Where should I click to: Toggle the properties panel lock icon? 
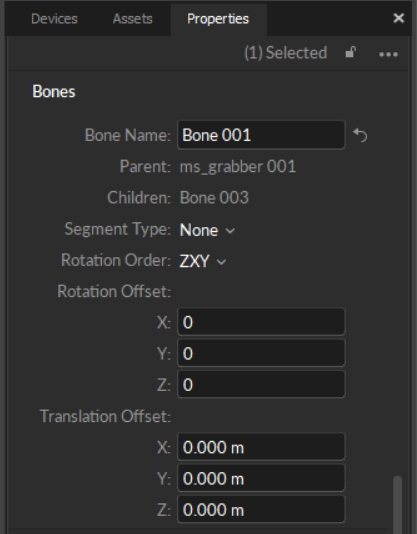(x=350, y=52)
